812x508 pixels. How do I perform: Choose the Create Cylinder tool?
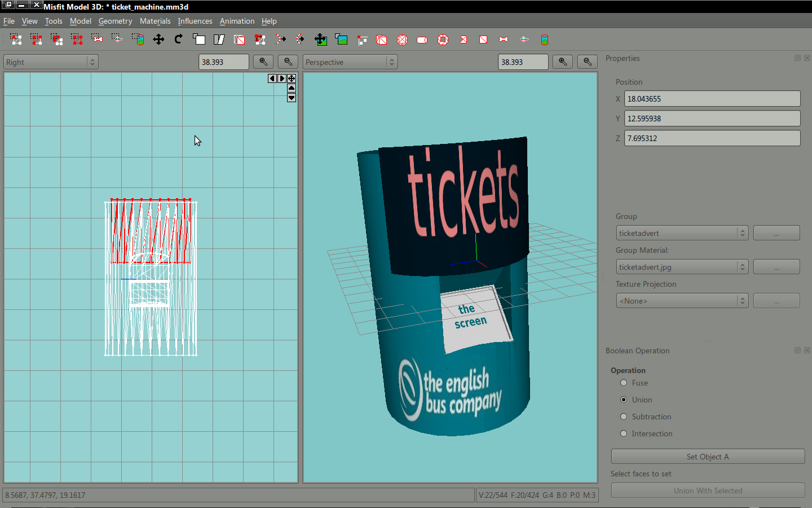click(x=422, y=40)
